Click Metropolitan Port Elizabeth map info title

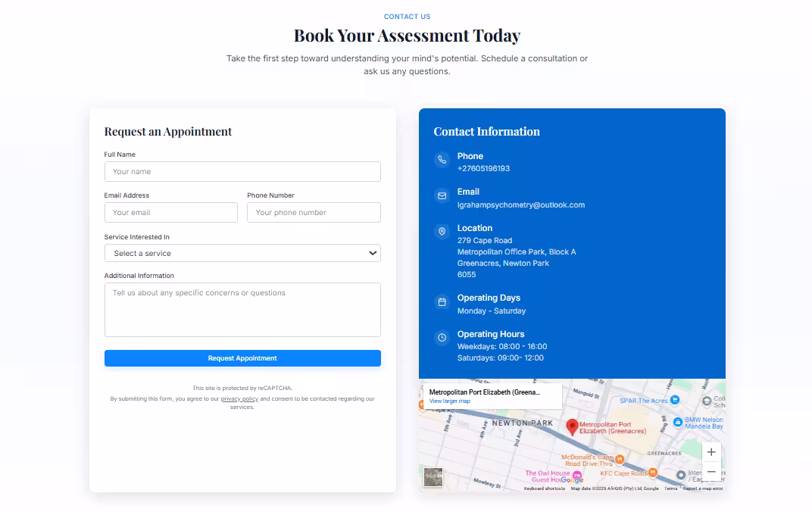pyautogui.click(x=485, y=392)
